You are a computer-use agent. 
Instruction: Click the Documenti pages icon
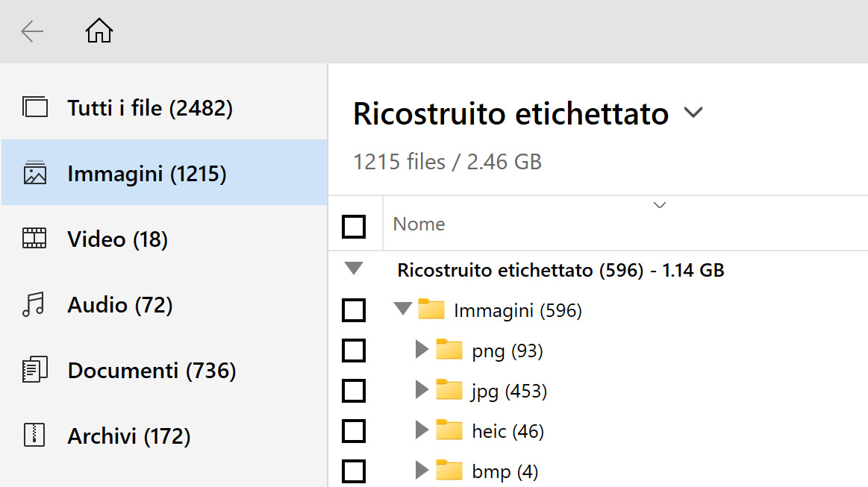34,371
